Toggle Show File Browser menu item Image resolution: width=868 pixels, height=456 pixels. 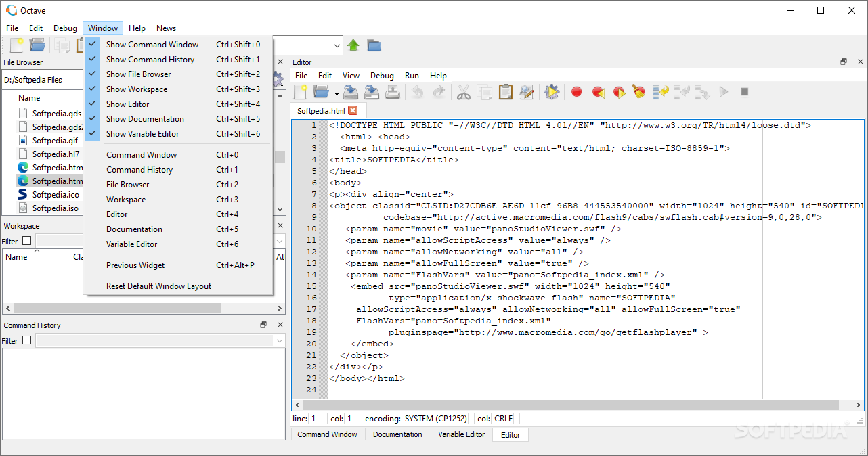[x=178, y=74]
